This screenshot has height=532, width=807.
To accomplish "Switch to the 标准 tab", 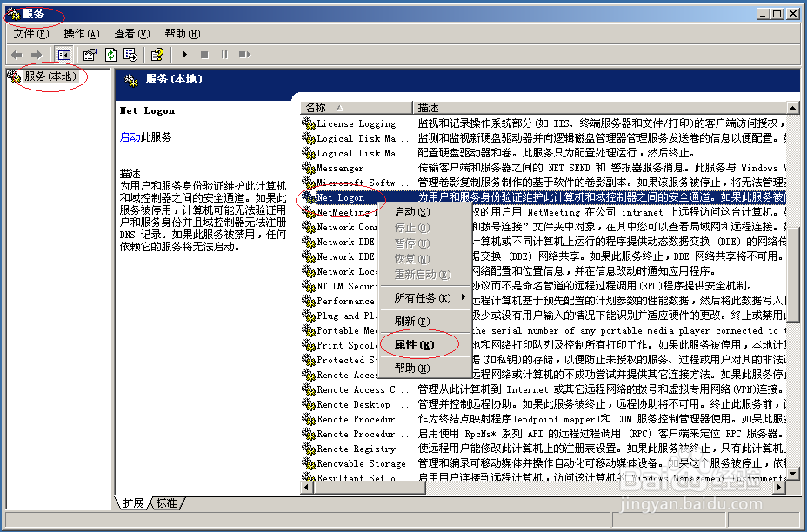I will [x=167, y=503].
